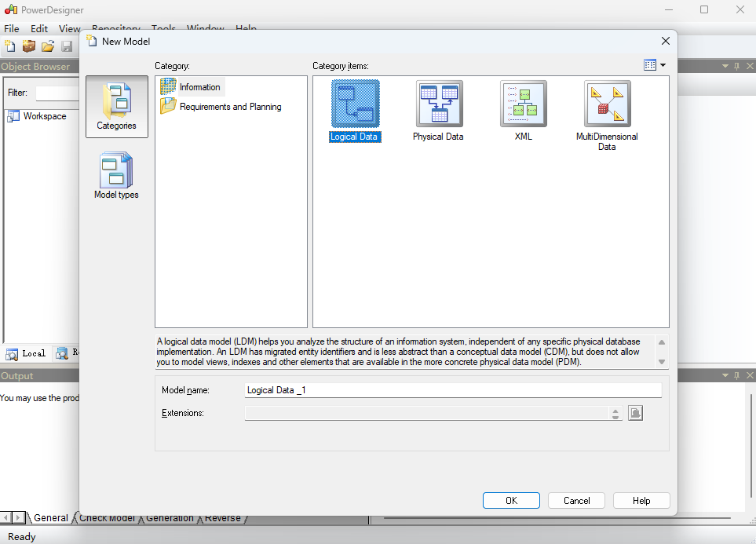Cancel the New Model dialog
This screenshot has width=756, height=544.
pyautogui.click(x=576, y=501)
